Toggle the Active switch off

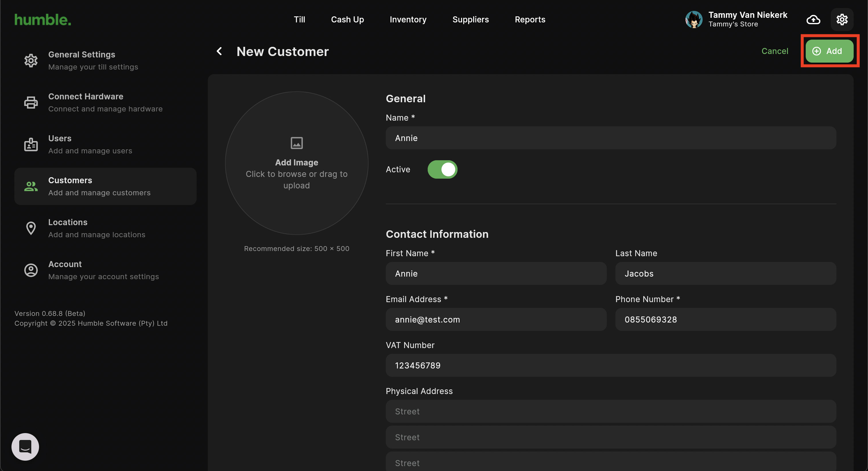pos(442,169)
